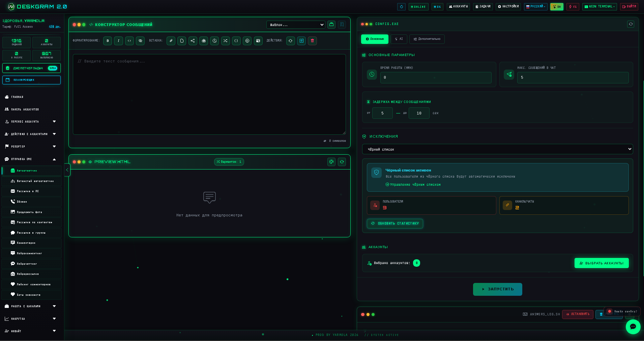The width and height of the screenshot is (644, 341).
Task: Insert a link with the chain icon
Action: 171,41
